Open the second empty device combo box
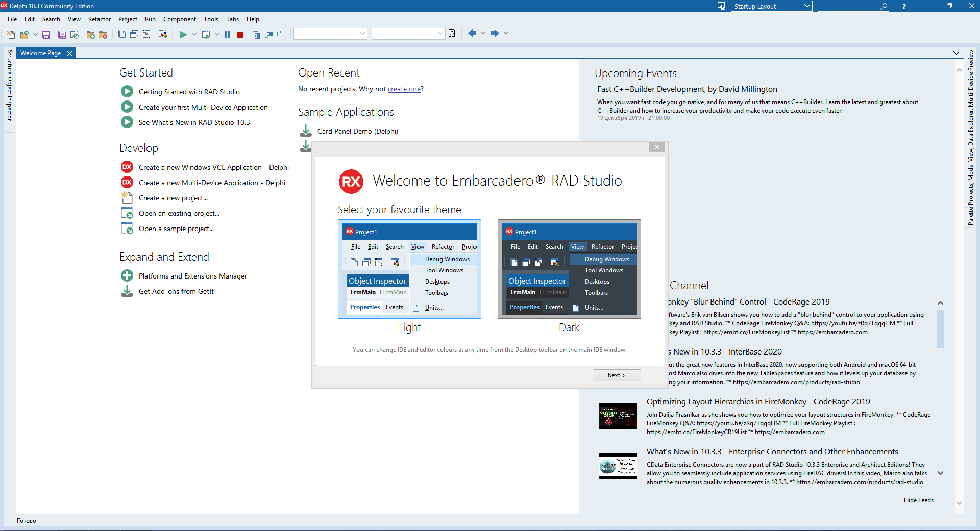This screenshot has width=980, height=531. (x=408, y=33)
